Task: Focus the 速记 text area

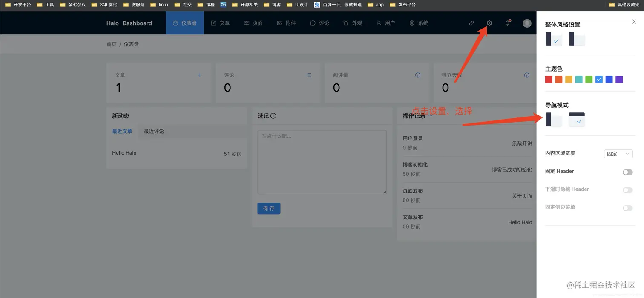Action: (322, 162)
